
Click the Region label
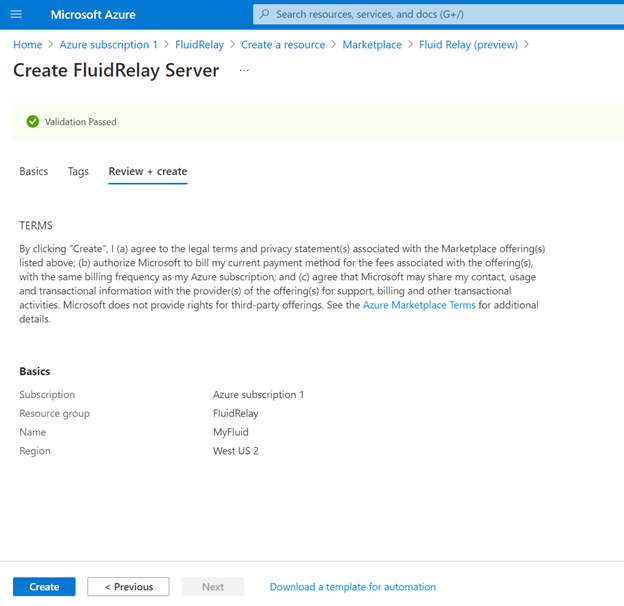pos(35,451)
